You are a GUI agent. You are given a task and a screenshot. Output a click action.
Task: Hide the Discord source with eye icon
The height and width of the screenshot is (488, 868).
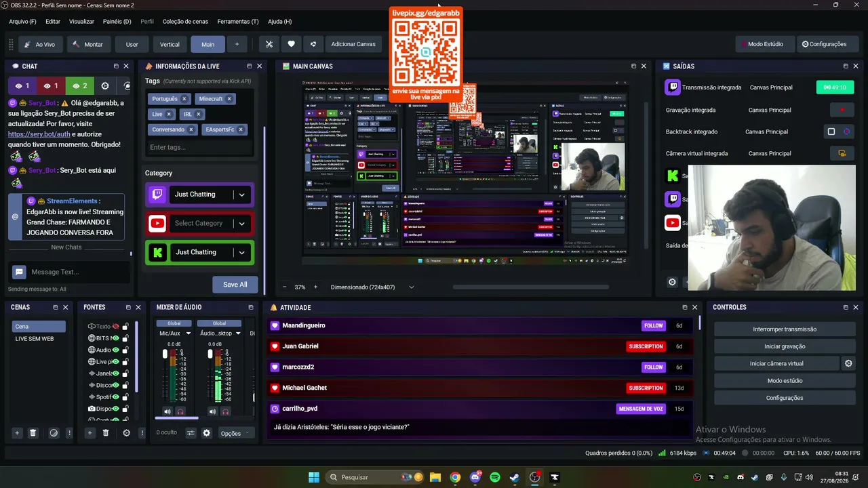click(116, 385)
